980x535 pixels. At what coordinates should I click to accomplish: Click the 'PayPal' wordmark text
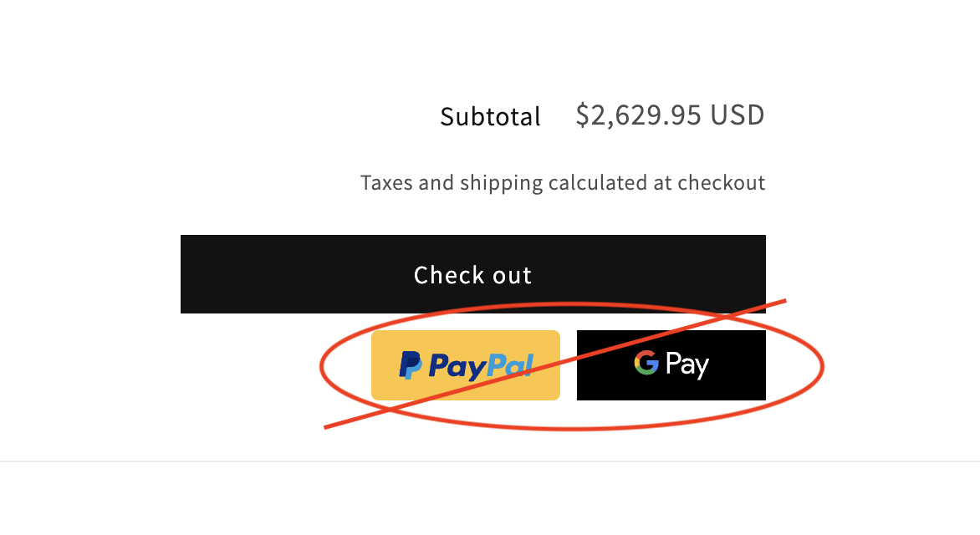[x=482, y=364]
